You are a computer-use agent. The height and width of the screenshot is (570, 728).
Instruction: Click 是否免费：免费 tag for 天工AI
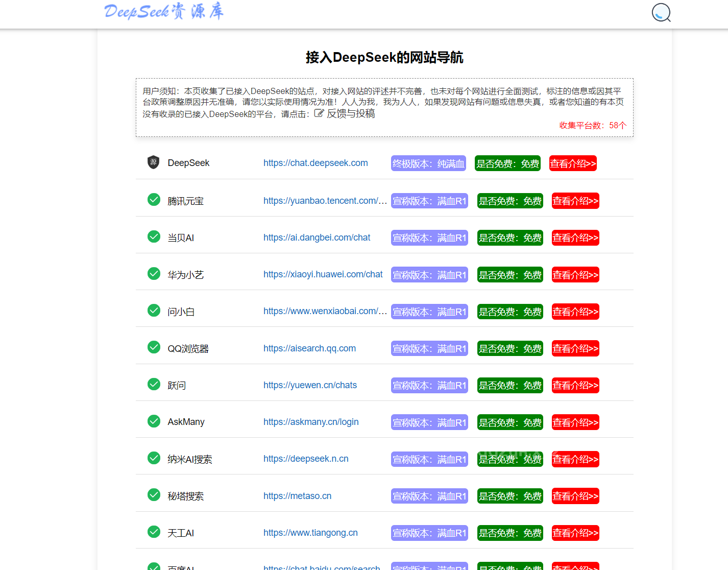[510, 533]
